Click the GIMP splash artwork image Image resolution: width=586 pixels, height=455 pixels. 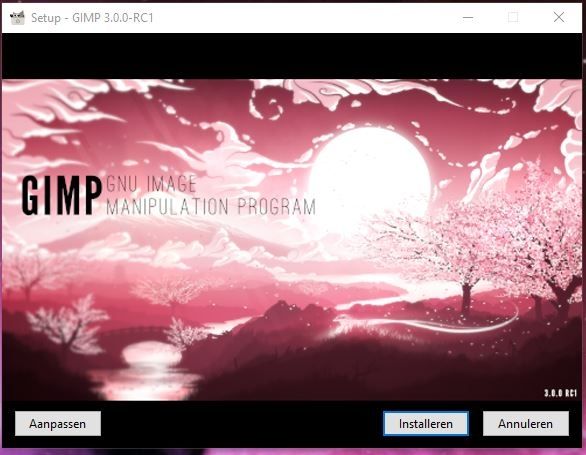[x=292, y=240]
